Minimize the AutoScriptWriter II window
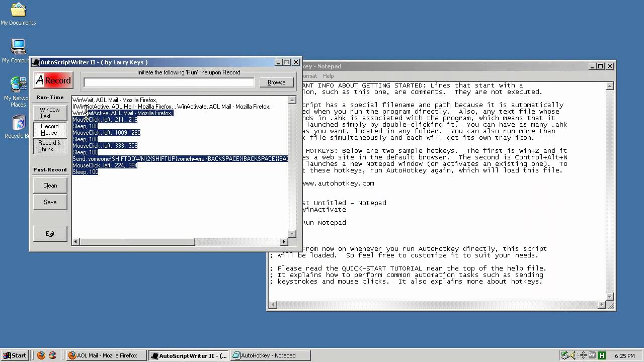This screenshot has height=362, width=644. coord(278,62)
